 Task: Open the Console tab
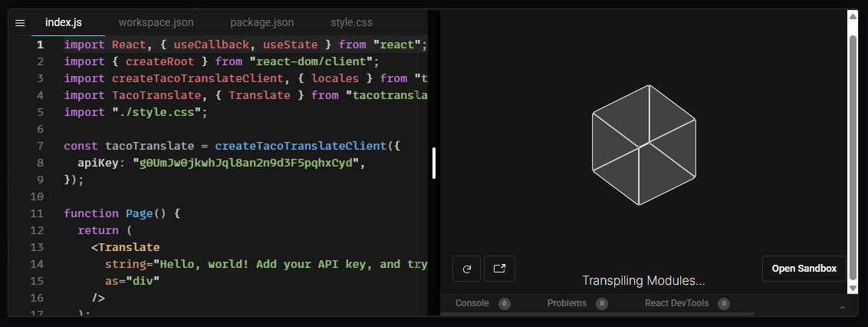(x=472, y=303)
